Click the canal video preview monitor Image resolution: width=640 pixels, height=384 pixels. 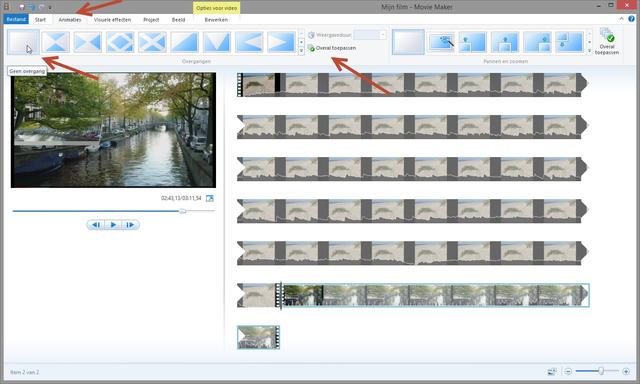[x=113, y=130]
